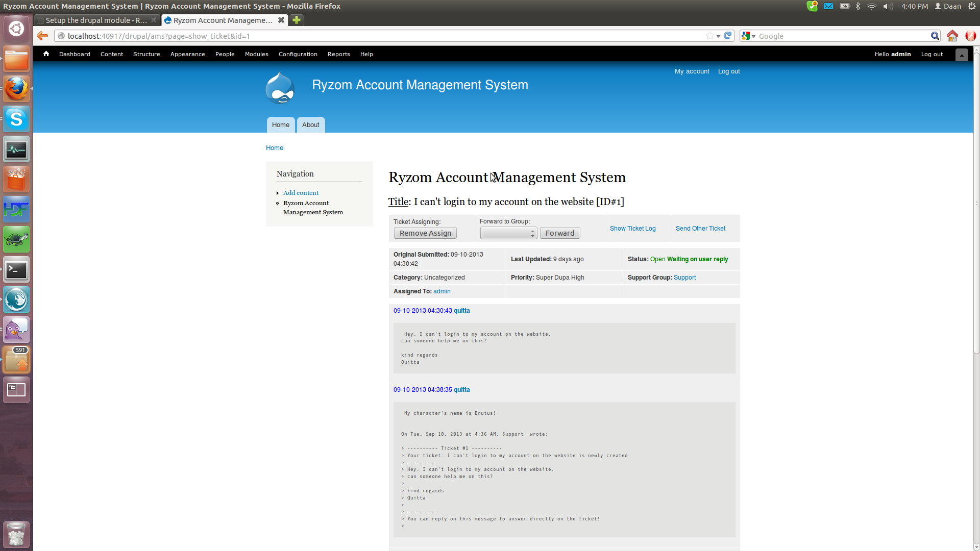Image resolution: width=980 pixels, height=551 pixels.
Task: Open Thunderbird mail launcher icon
Action: pyautogui.click(x=16, y=300)
